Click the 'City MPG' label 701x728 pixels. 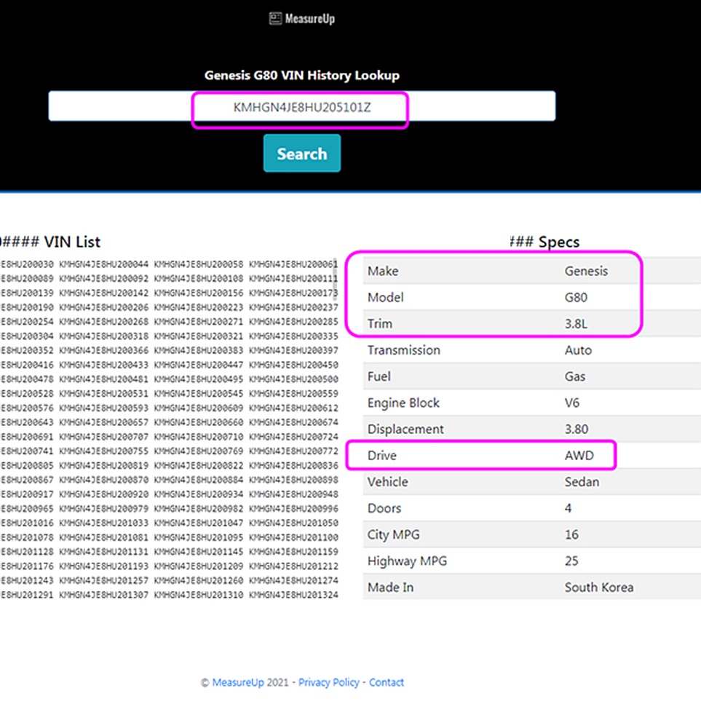click(393, 535)
